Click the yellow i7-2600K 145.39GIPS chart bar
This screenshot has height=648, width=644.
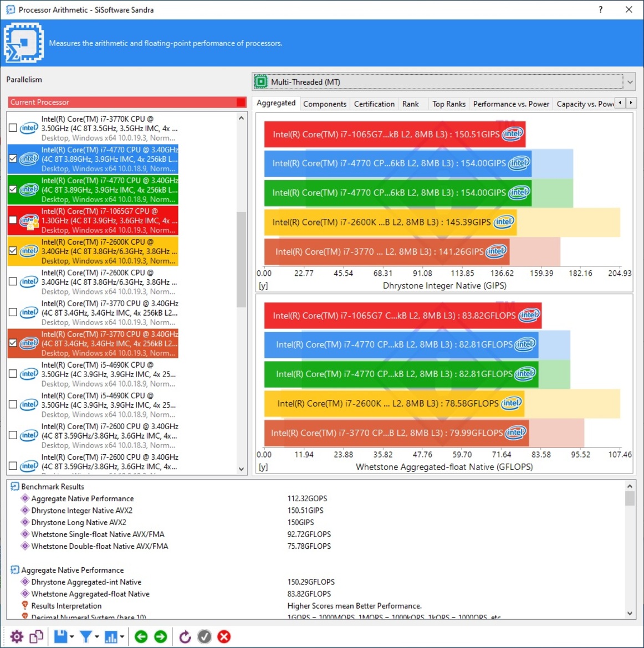[x=391, y=222]
